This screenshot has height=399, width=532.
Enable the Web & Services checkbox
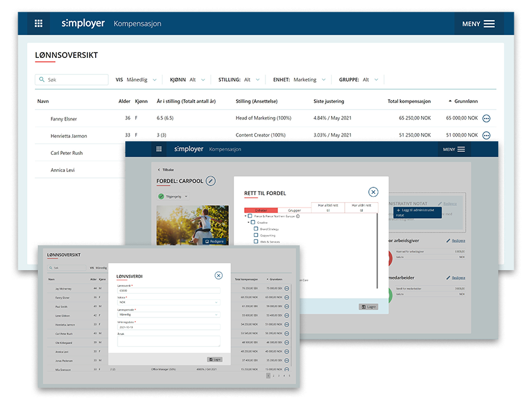[x=256, y=242]
